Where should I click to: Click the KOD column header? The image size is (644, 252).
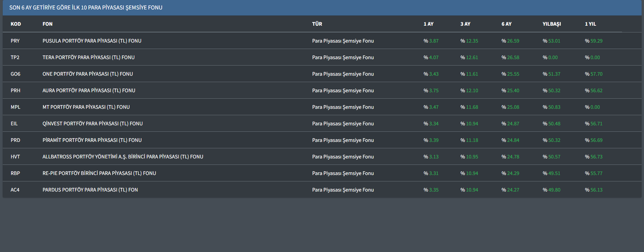tap(16, 24)
